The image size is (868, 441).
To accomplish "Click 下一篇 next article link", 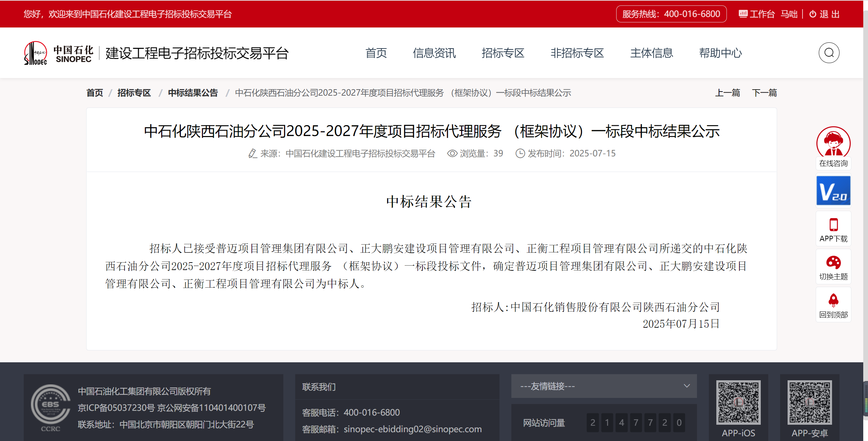I will pyautogui.click(x=764, y=93).
